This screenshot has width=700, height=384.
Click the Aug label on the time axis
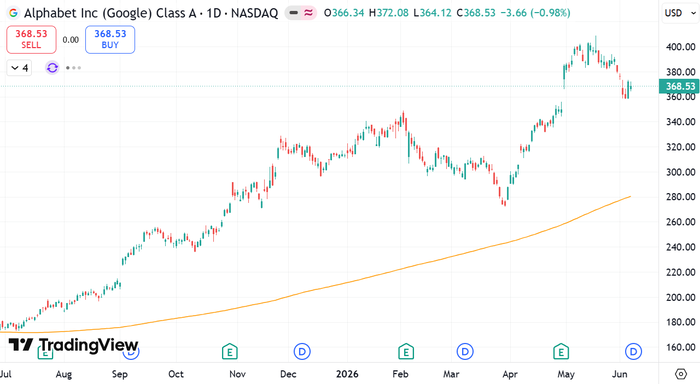(x=64, y=374)
